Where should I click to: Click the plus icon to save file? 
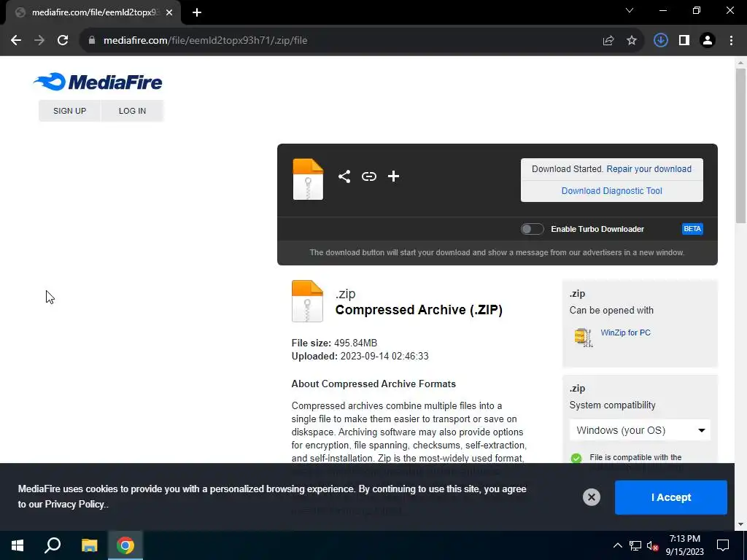coord(393,176)
